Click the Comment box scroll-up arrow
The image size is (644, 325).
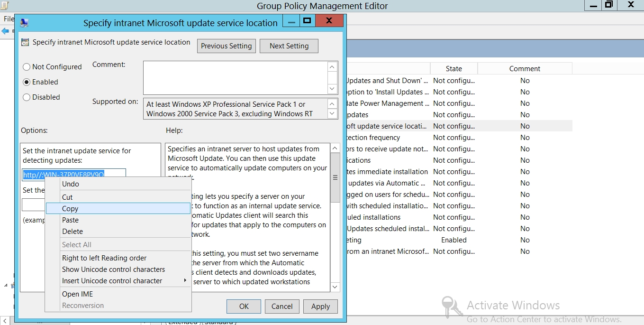click(333, 67)
